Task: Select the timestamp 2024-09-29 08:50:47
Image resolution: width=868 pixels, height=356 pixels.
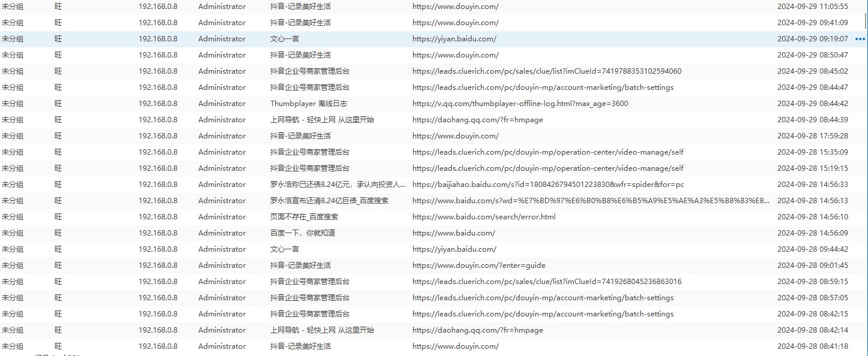Action: [x=812, y=55]
